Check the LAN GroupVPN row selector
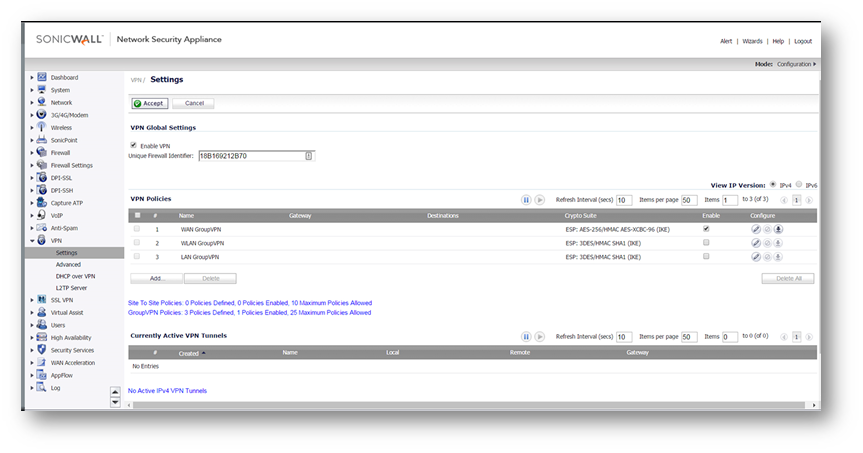Viewport: 863px width, 453px height. [x=137, y=256]
